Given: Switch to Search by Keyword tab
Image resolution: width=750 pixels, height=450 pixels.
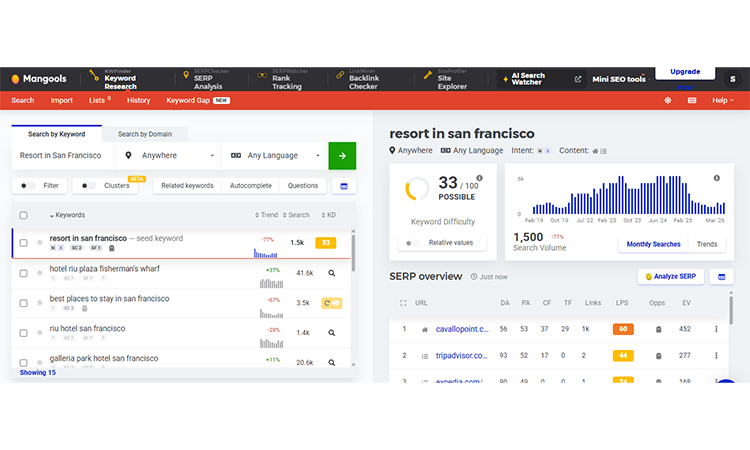Looking at the screenshot, I should click(56, 134).
